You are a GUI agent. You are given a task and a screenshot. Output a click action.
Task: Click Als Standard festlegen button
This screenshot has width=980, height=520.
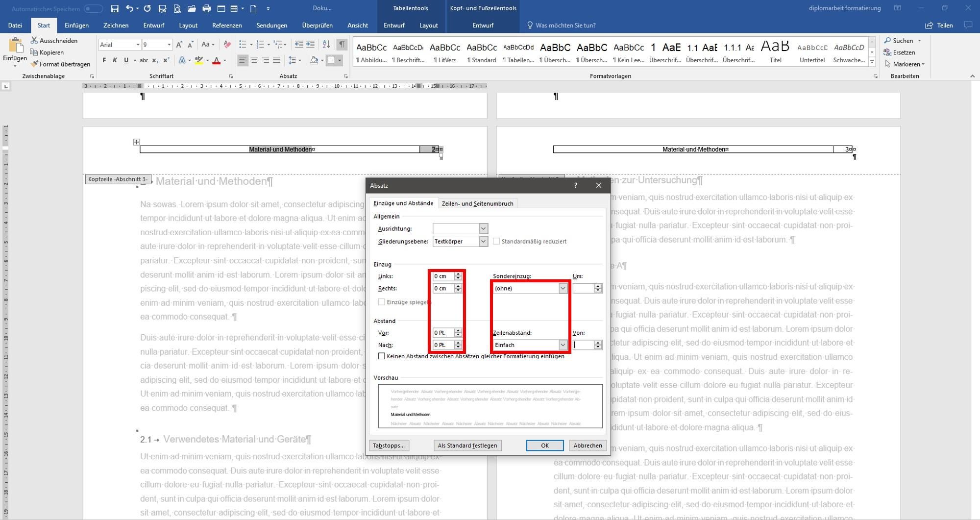[x=467, y=446]
